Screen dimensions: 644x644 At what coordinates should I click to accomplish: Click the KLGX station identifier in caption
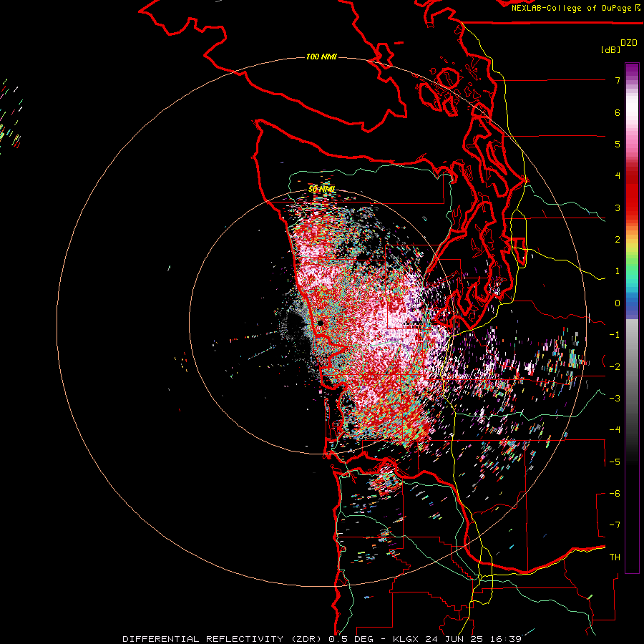pyautogui.click(x=407, y=639)
